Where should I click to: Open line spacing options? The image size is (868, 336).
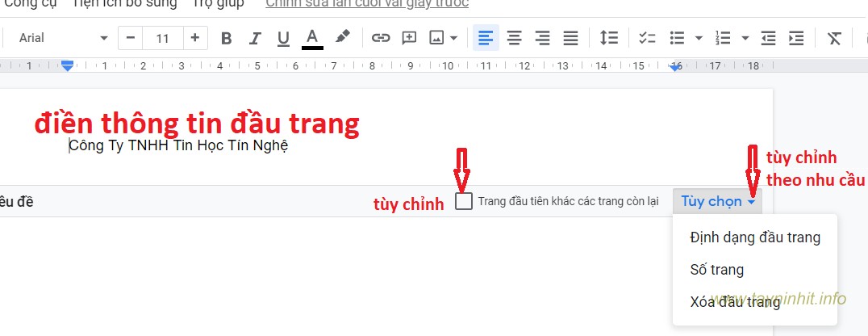click(609, 38)
